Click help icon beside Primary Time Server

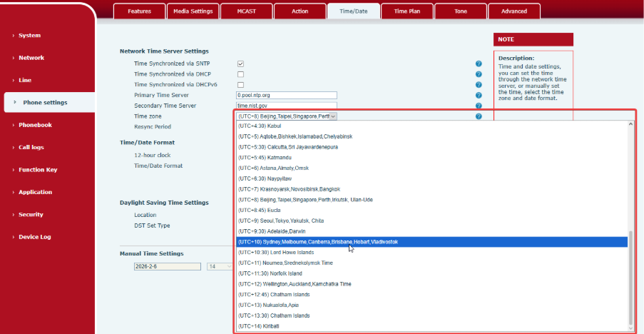pos(479,95)
